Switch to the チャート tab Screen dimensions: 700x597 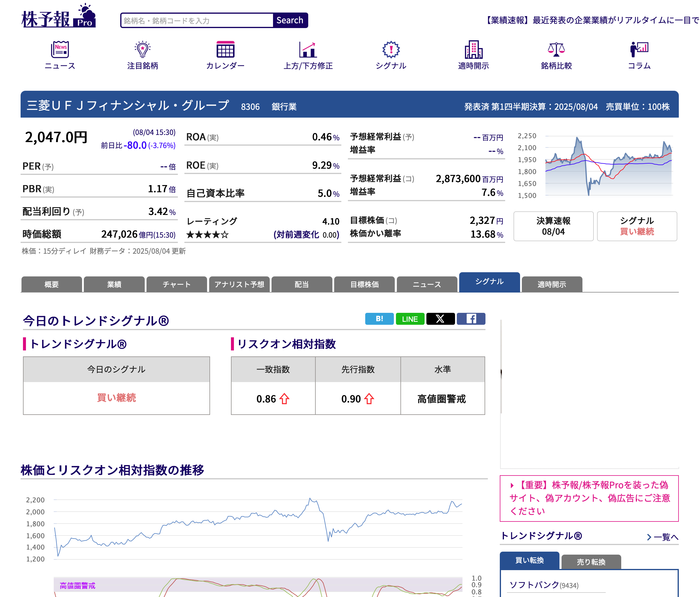click(177, 284)
